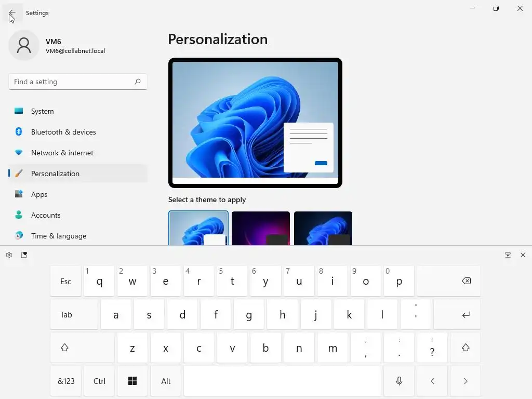Tap the period key
The image size is (532, 399).
(399, 348)
